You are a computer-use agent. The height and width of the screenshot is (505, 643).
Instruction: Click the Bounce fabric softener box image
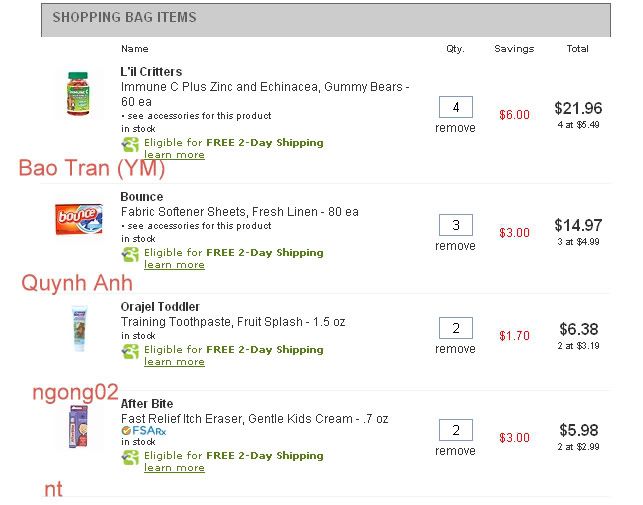[79, 216]
